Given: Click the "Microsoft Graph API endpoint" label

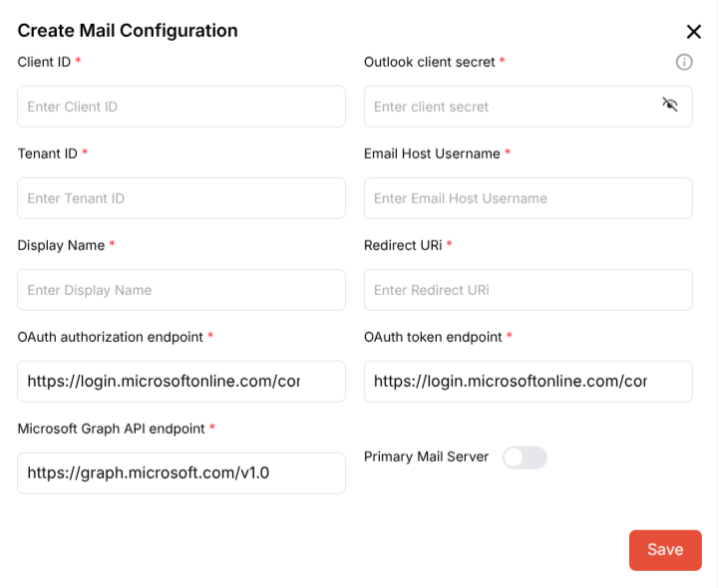Looking at the screenshot, I should click(111, 429).
